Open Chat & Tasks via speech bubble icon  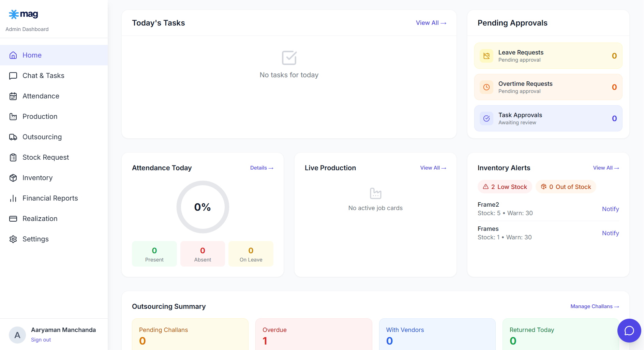(13, 76)
